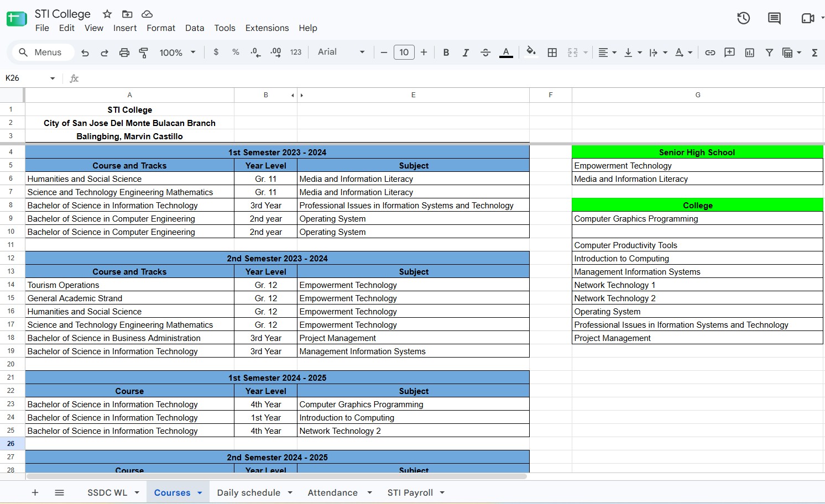Open the Extensions menu
825x504 pixels.
(267, 28)
